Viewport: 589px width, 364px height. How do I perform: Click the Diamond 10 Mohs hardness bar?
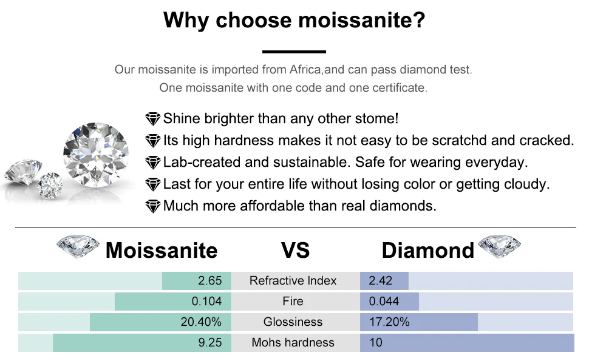coord(467,343)
